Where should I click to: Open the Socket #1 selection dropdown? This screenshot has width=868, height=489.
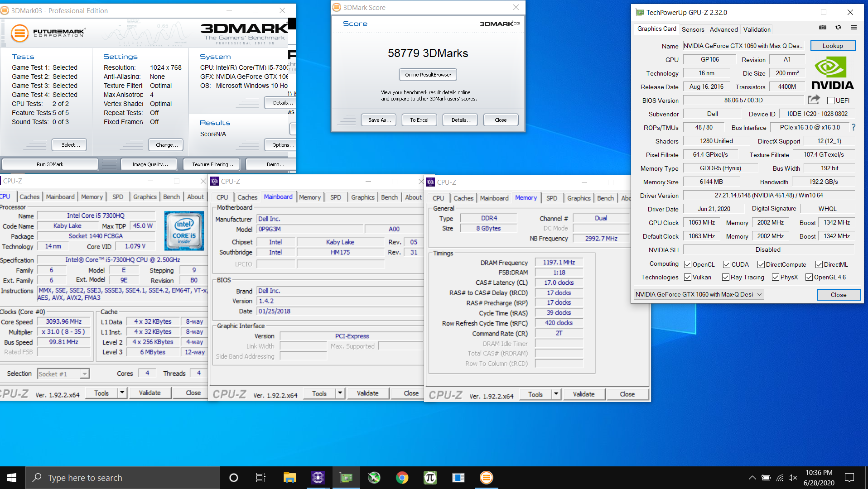63,374
